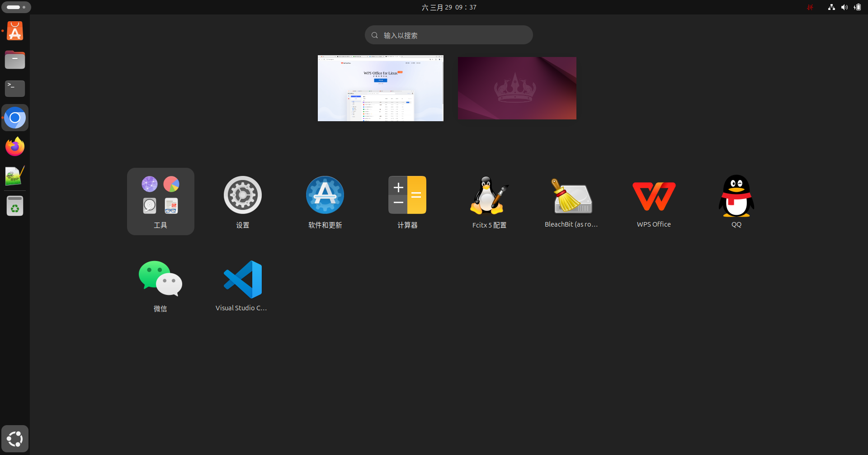Select the WPS Office browser workspace thumbnail
Image resolution: width=868 pixels, height=455 pixels.
pyautogui.click(x=381, y=88)
